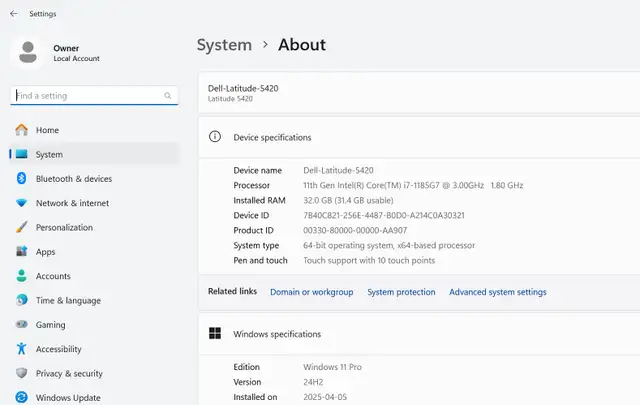Click the Bluetooth icon in sidebar

coord(21,178)
